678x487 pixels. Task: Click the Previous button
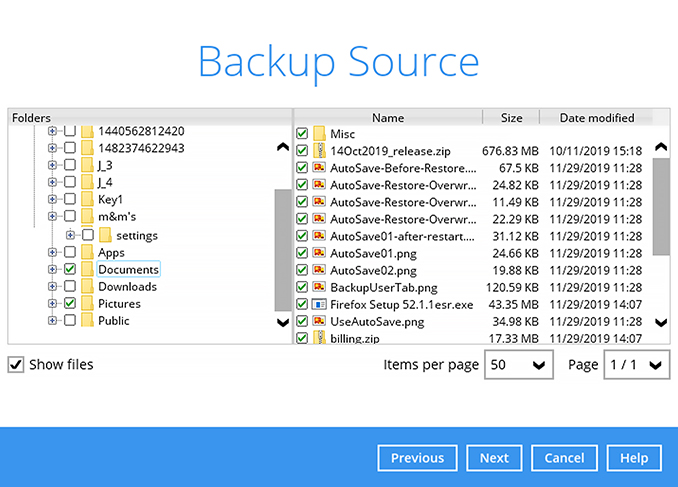point(417,458)
